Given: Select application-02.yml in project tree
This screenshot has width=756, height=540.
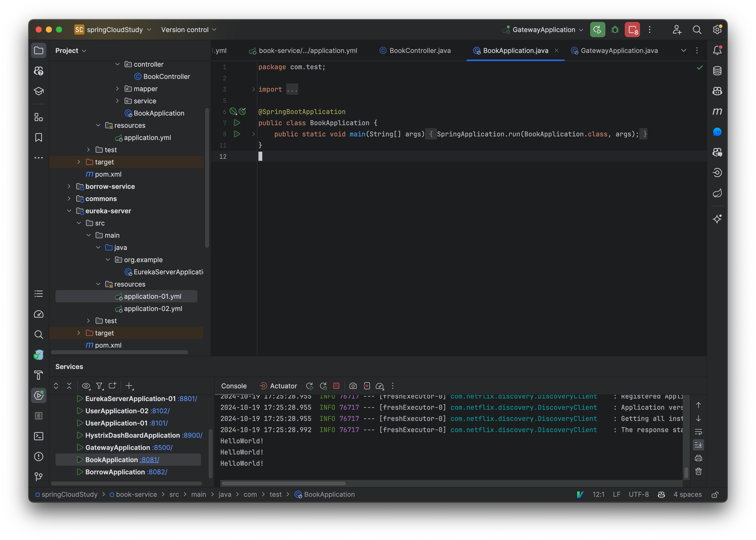Looking at the screenshot, I should click(x=153, y=309).
